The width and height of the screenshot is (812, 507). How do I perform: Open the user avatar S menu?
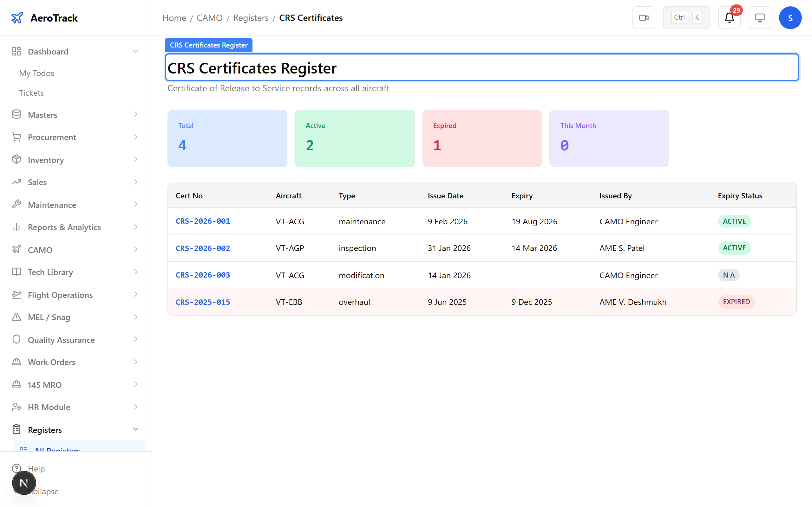pos(790,18)
